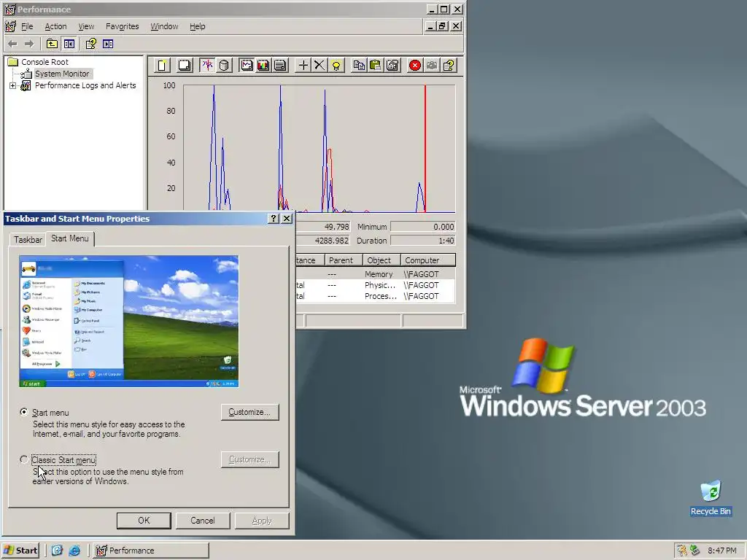Click the pane toggle icon right of Help

[x=108, y=44]
